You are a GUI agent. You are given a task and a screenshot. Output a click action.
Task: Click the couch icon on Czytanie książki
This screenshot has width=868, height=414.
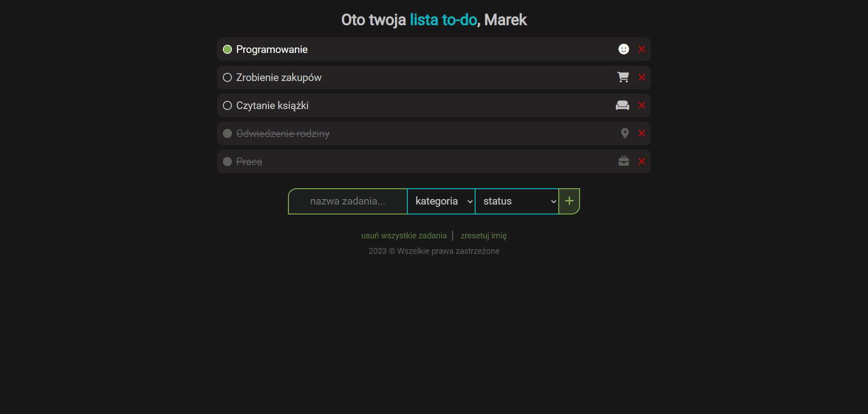tap(623, 105)
